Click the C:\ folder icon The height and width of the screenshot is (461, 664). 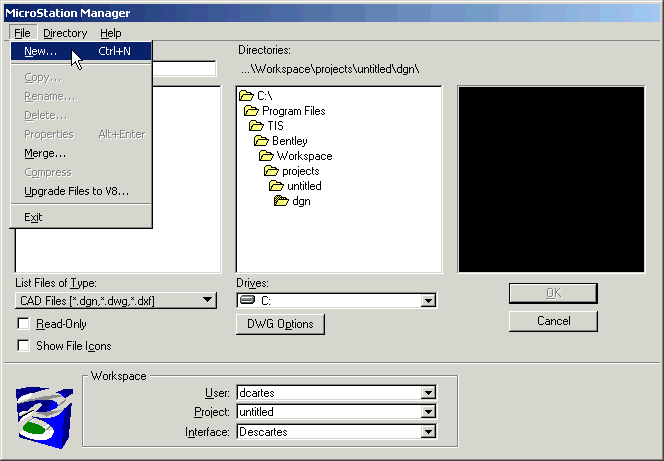click(x=246, y=95)
